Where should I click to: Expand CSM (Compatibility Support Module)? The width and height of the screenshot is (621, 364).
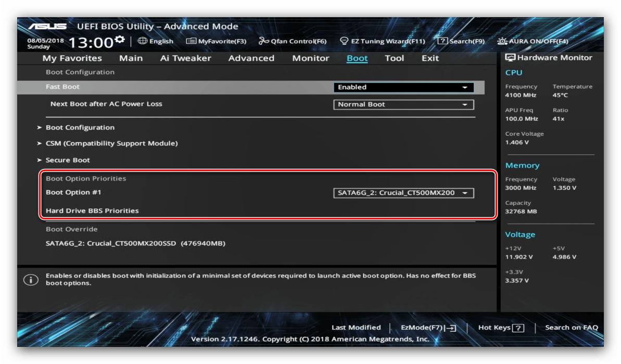[111, 144]
